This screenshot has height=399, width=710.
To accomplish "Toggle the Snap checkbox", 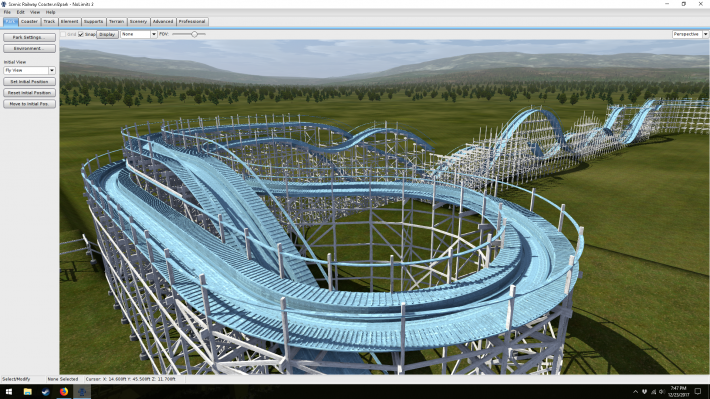I will point(81,34).
